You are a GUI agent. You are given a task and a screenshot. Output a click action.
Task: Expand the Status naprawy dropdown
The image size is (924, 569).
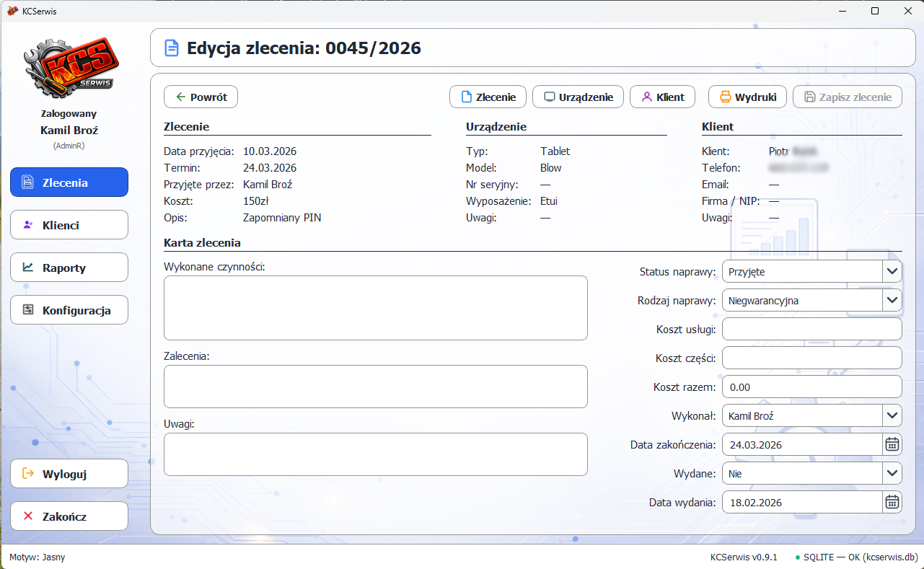[892, 272]
